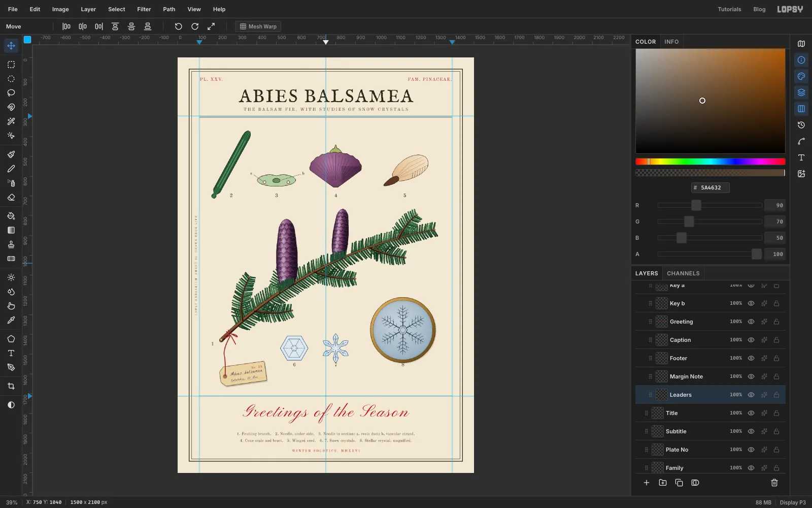Switch to the Channels tab
This screenshot has width=812, height=508.
tap(683, 273)
